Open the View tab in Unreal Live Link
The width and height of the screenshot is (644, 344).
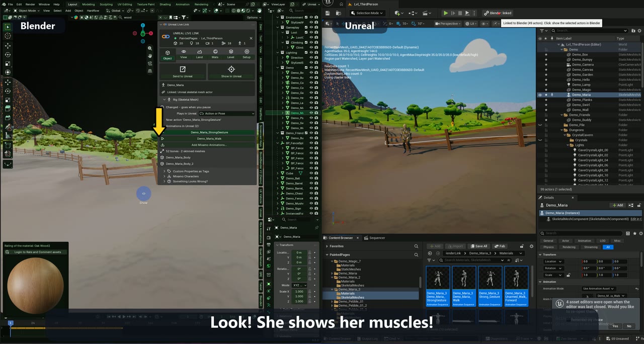(184, 54)
